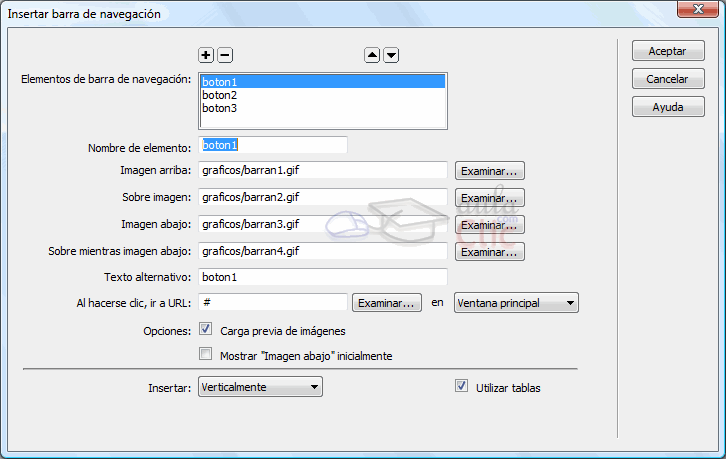This screenshot has width=726, height=459.
Task: Browse for the Imagen arriba file
Action: [x=490, y=171]
